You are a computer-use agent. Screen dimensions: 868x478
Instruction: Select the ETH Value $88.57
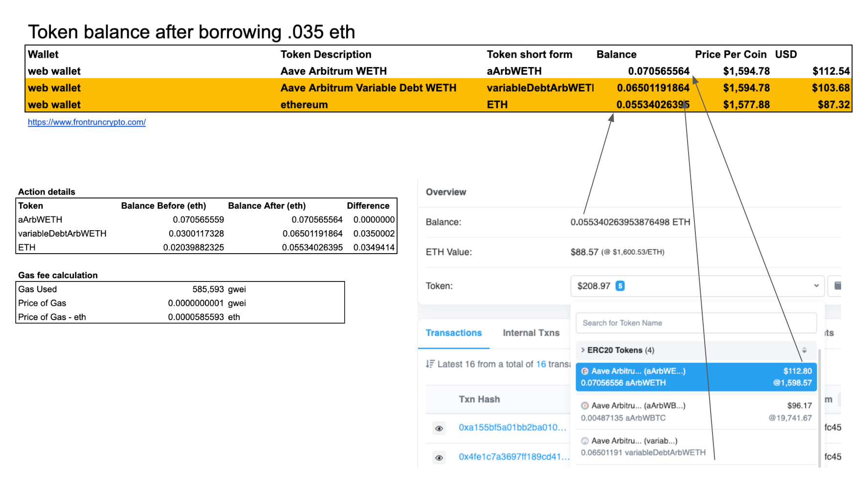(584, 252)
